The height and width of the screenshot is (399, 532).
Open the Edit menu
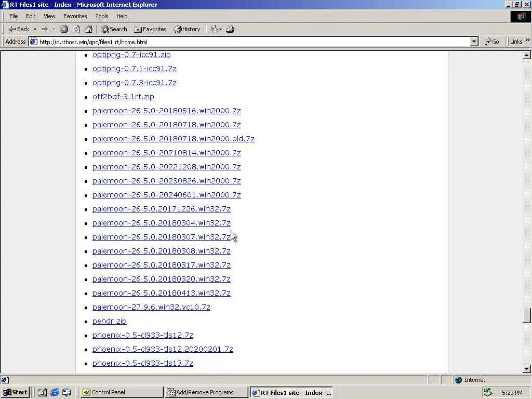click(x=31, y=16)
